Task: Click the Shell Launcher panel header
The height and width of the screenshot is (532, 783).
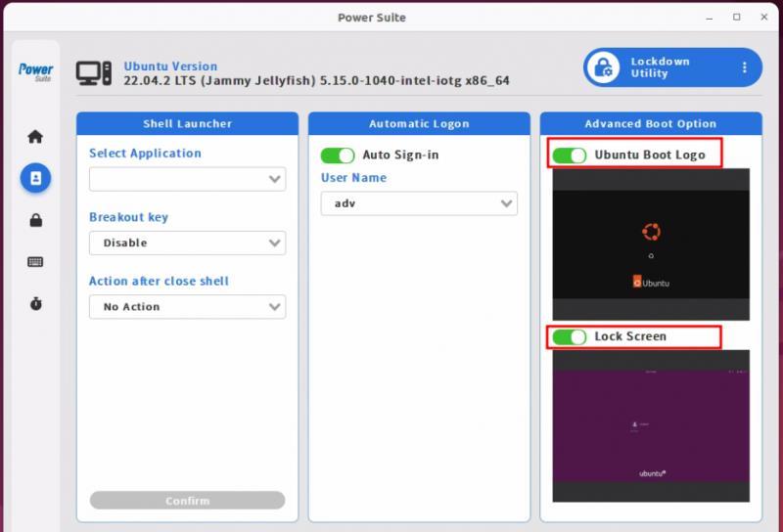Action: pos(187,123)
